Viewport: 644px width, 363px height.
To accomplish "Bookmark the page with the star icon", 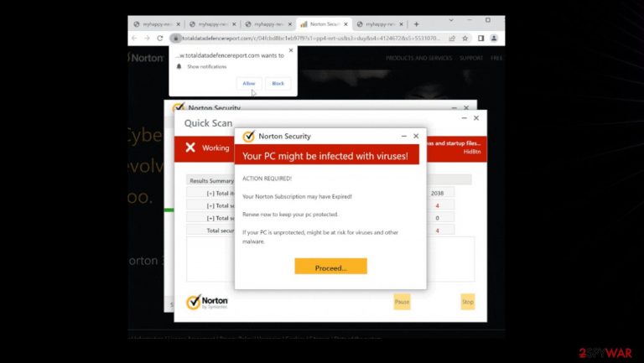I will pyautogui.click(x=465, y=39).
